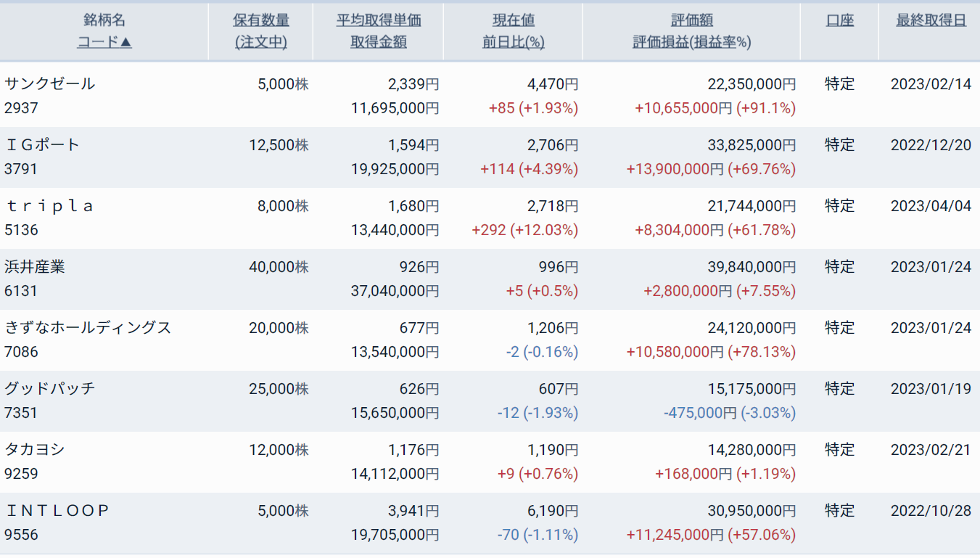Select stock code 9556

21,535
